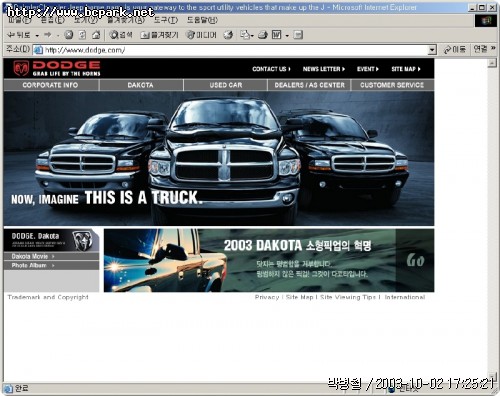500x396 pixels.
Task: Open the Help menu
Action: (202, 20)
